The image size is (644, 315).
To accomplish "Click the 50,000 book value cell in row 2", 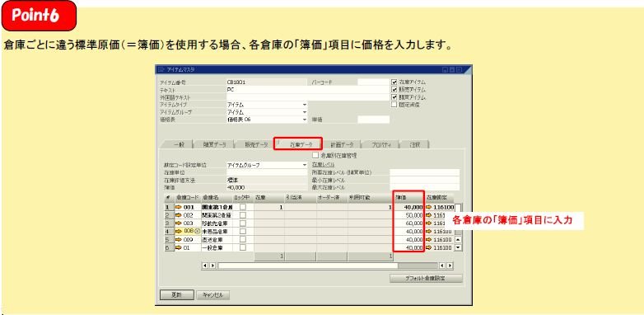I will (408, 215).
